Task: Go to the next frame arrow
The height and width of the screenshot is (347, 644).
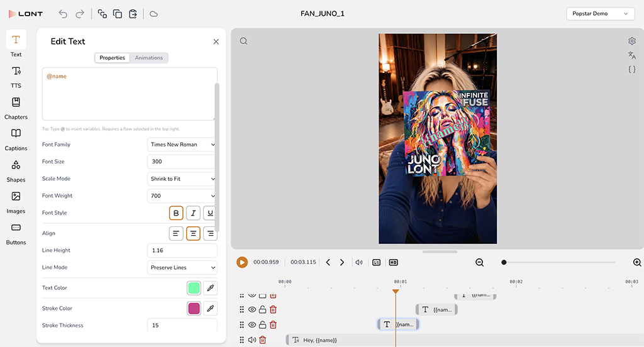Action: coord(341,262)
